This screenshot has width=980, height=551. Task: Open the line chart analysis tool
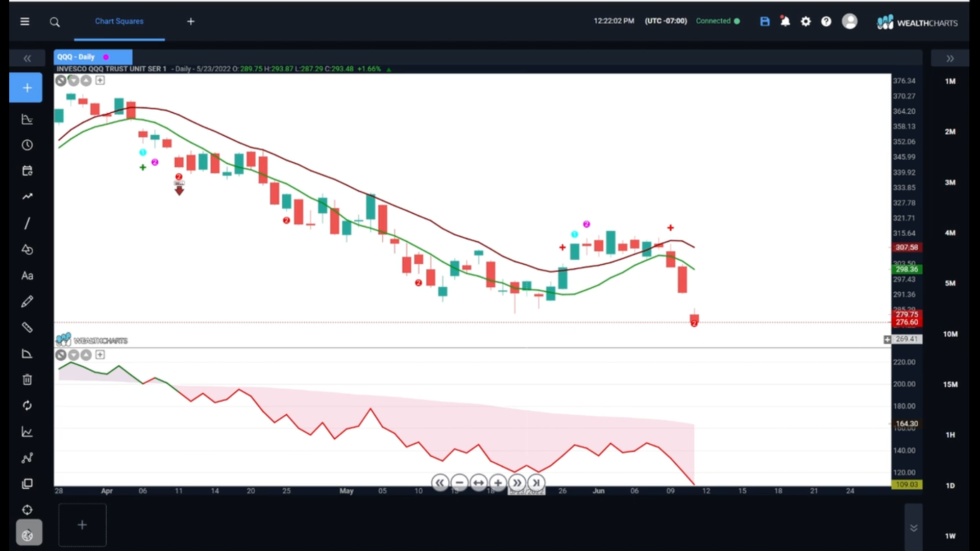tap(27, 432)
